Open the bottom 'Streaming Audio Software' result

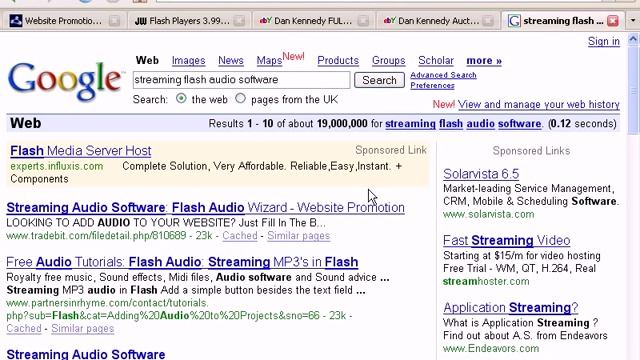[86, 354]
